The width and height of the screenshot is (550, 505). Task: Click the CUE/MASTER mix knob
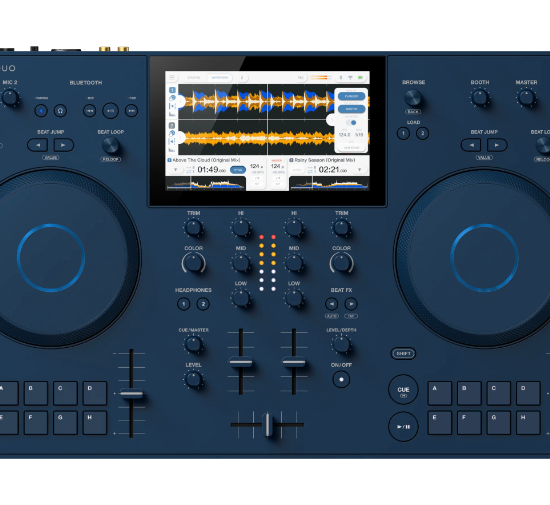(194, 344)
